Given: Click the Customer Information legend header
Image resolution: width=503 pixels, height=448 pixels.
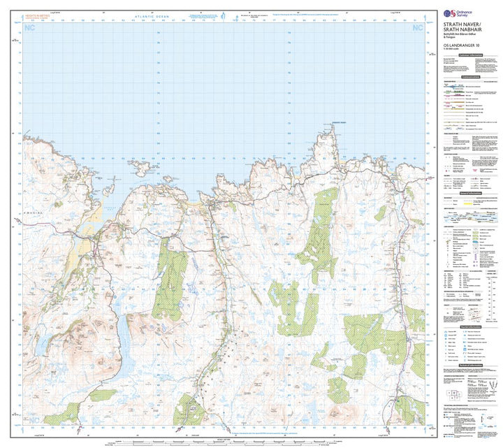Looking at the screenshot, I should (471, 55).
